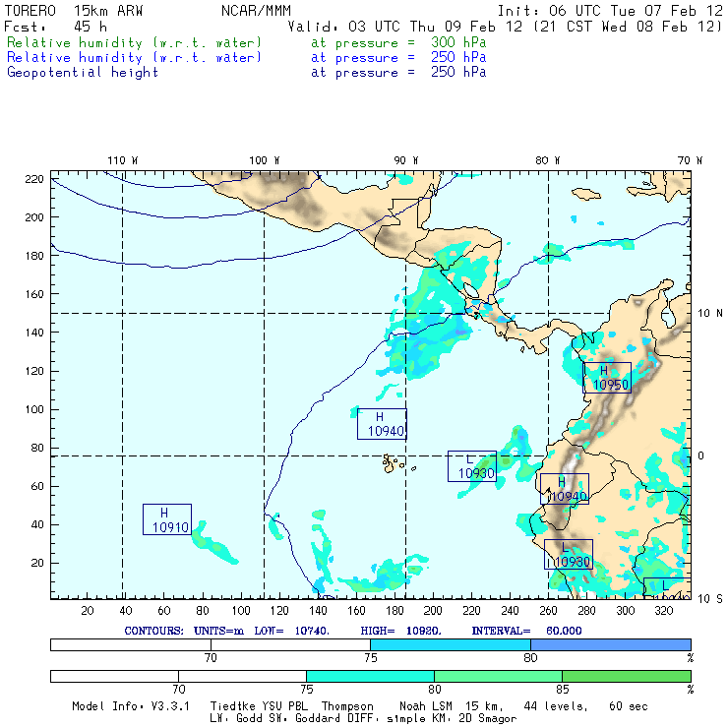Click the L 10930 box near equator
The width and height of the screenshot is (728, 728).
[x=472, y=466]
